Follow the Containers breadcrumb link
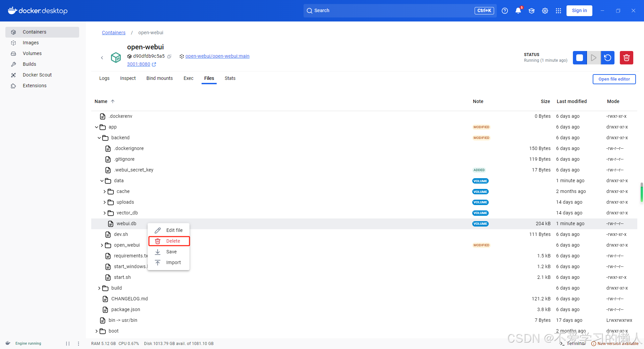The image size is (644, 349). (114, 33)
